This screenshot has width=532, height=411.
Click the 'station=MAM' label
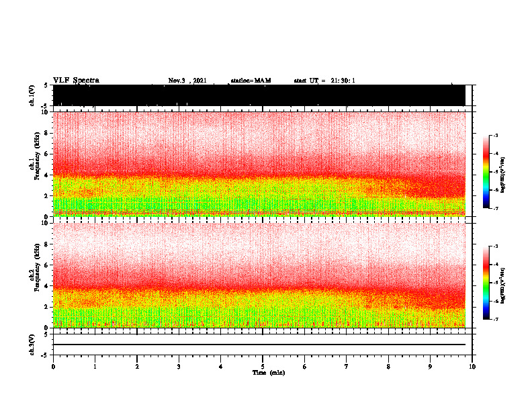point(251,81)
